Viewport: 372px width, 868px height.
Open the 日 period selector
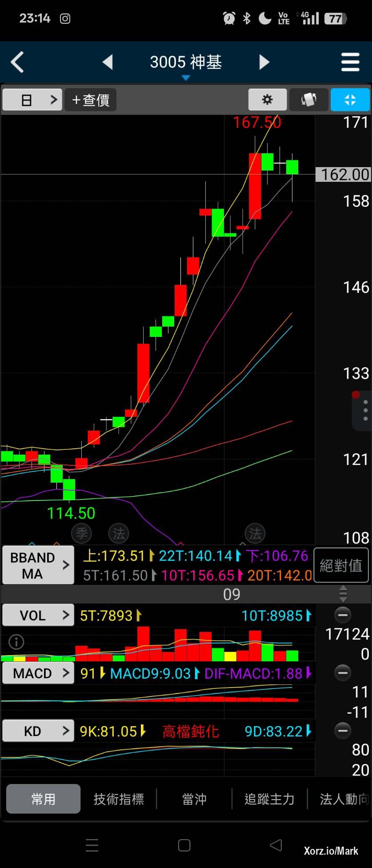(32, 100)
